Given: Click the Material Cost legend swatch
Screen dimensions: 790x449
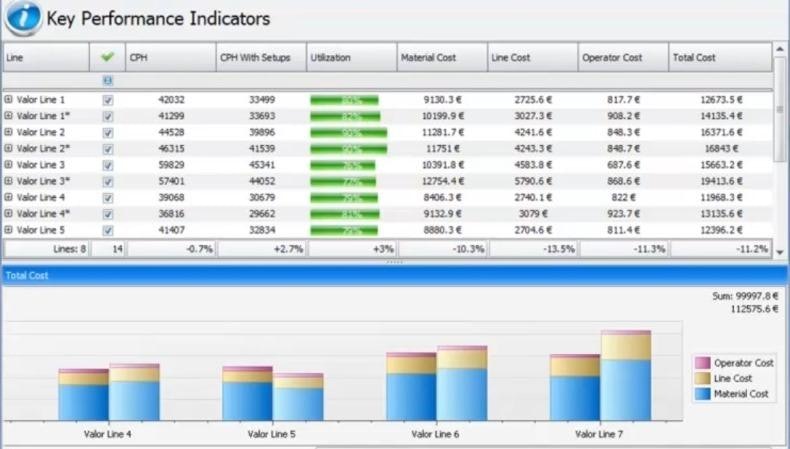Looking at the screenshot, I should pos(702,395).
